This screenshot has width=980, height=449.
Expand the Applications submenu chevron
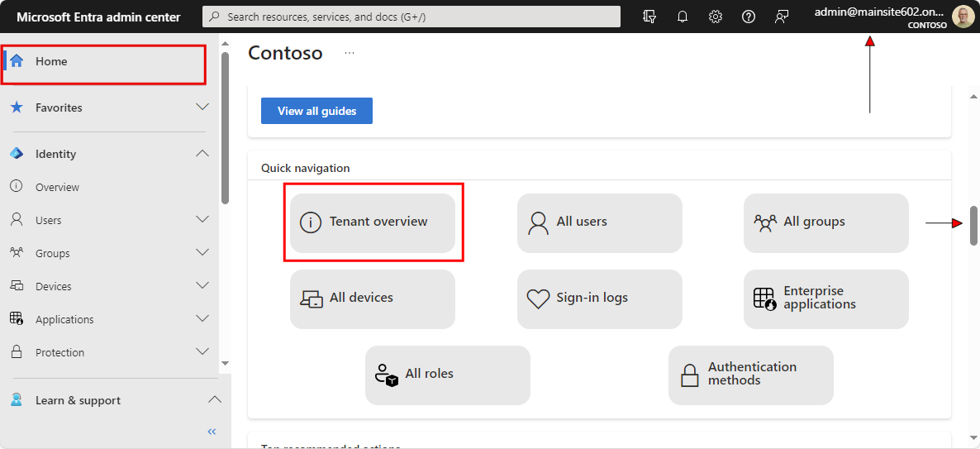(x=202, y=319)
